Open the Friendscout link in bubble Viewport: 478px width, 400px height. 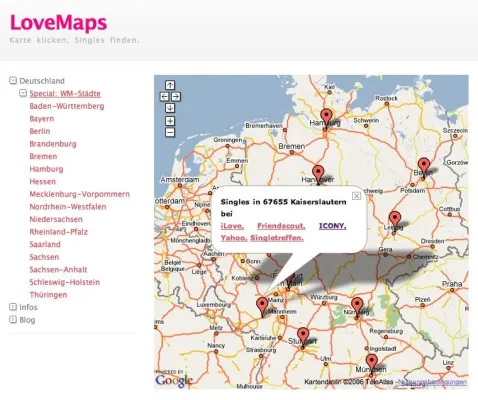(x=281, y=226)
